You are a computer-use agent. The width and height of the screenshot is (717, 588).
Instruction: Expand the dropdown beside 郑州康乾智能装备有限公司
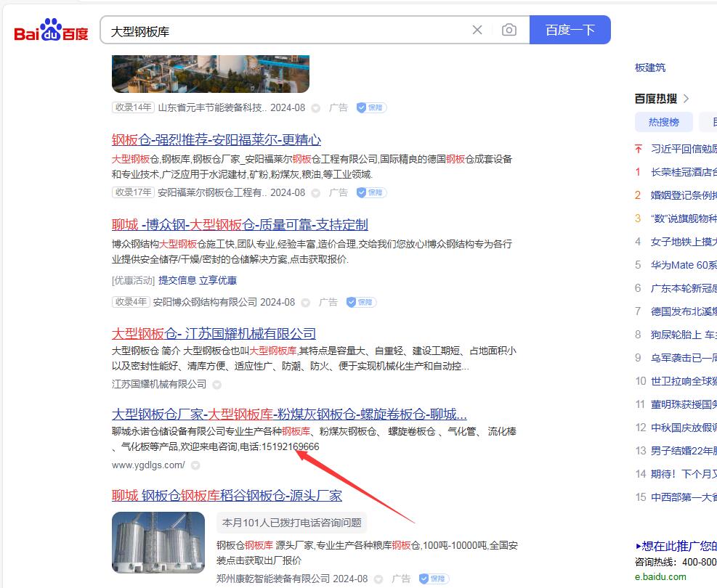tap(378, 579)
